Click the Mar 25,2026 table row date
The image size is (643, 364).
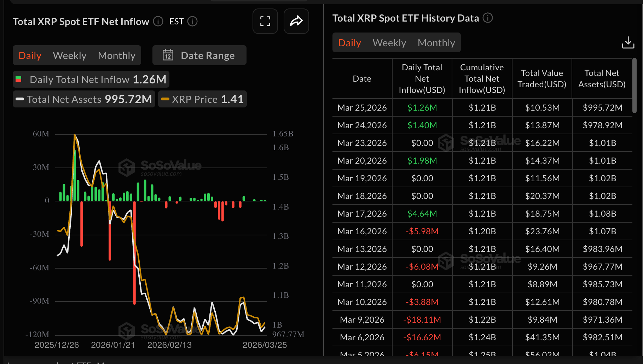point(362,108)
